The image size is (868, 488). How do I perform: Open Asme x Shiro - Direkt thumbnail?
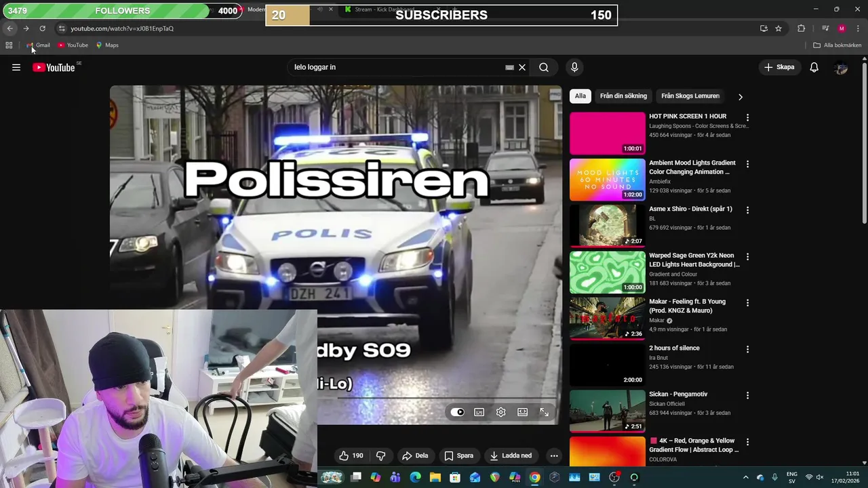[x=608, y=226]
